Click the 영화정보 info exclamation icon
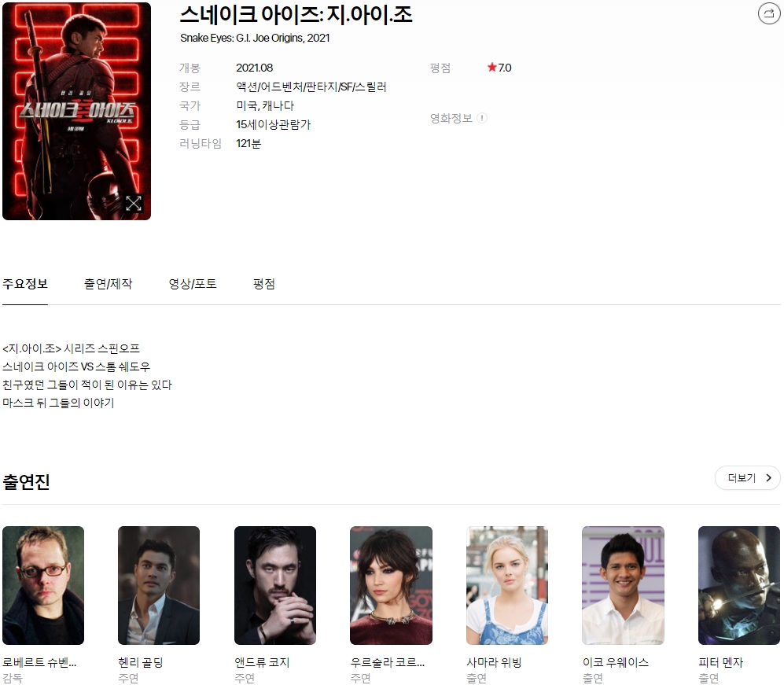Image resolution: width=784 pixels, height=685 pixels. [482, 118]
